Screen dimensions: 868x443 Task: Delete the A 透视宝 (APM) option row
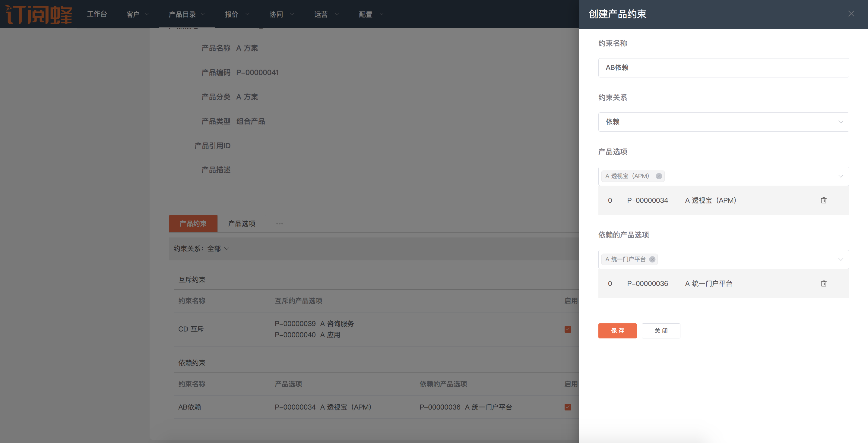823,200
